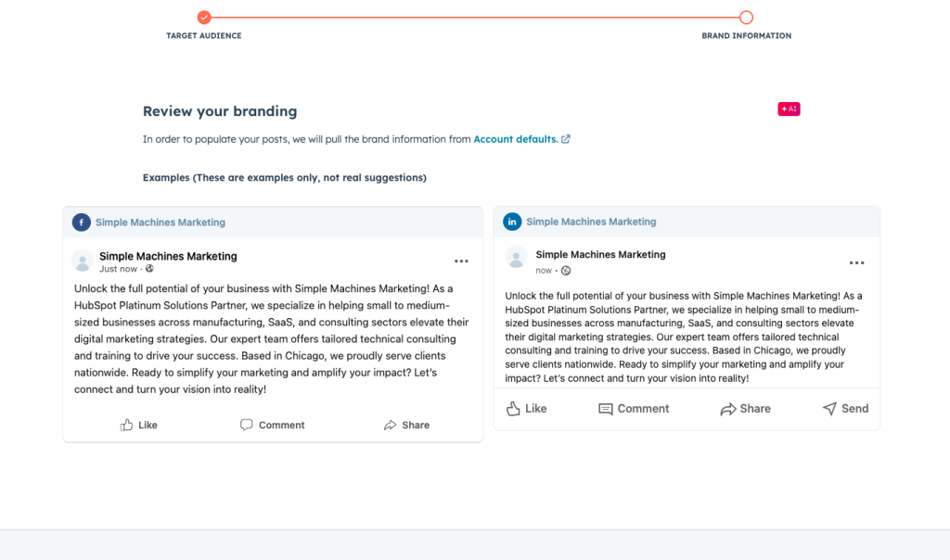Click the AI badge
Image resolution: width=950 pixels, height=560 pixels.
tap(789, 109)
